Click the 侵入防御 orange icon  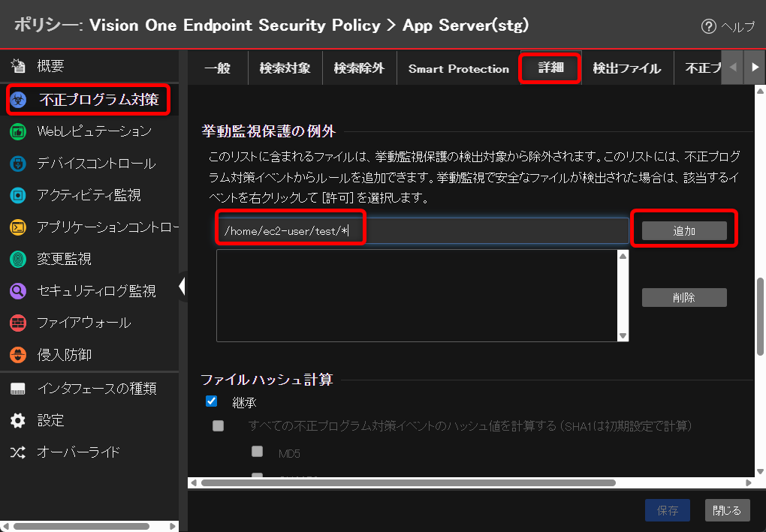[x=18, y=355]
